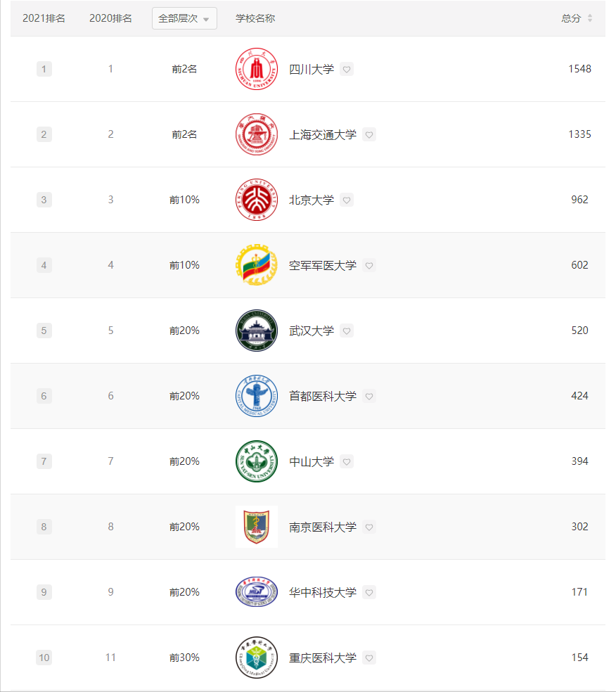
Task: Click the Air Force Medical University emblem
Action: (x=256, y=265)
